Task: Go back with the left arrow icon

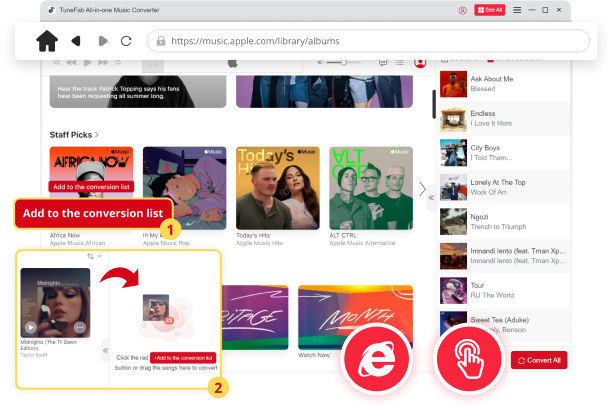Action: [76, 41]
